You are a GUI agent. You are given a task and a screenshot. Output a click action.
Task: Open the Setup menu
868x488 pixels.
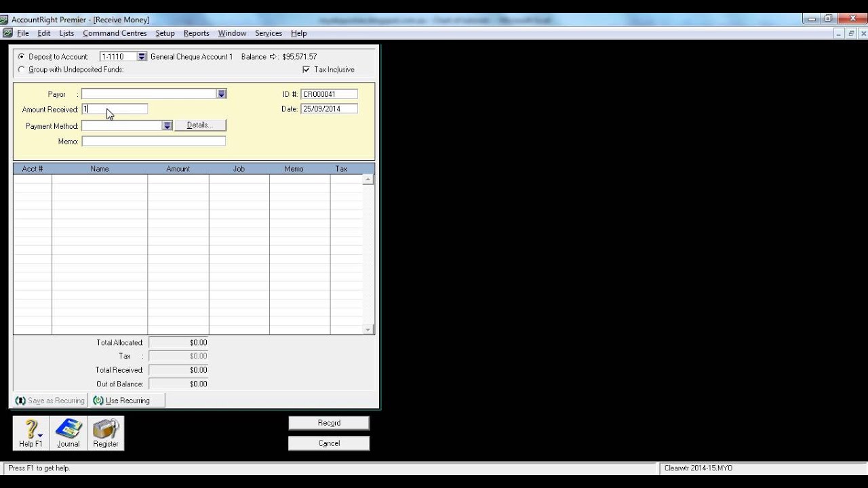point(165,33)
